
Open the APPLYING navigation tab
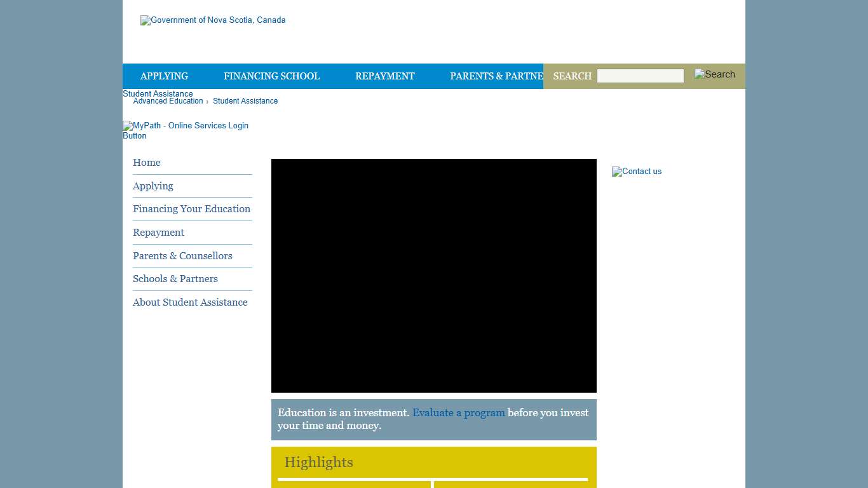[164, 76]
